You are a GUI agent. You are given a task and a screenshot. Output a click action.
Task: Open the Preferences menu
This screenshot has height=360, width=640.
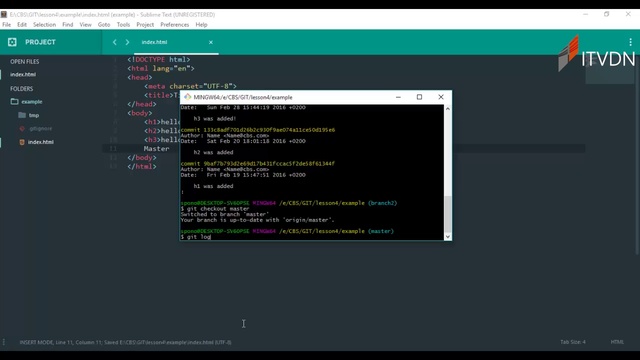175,24
